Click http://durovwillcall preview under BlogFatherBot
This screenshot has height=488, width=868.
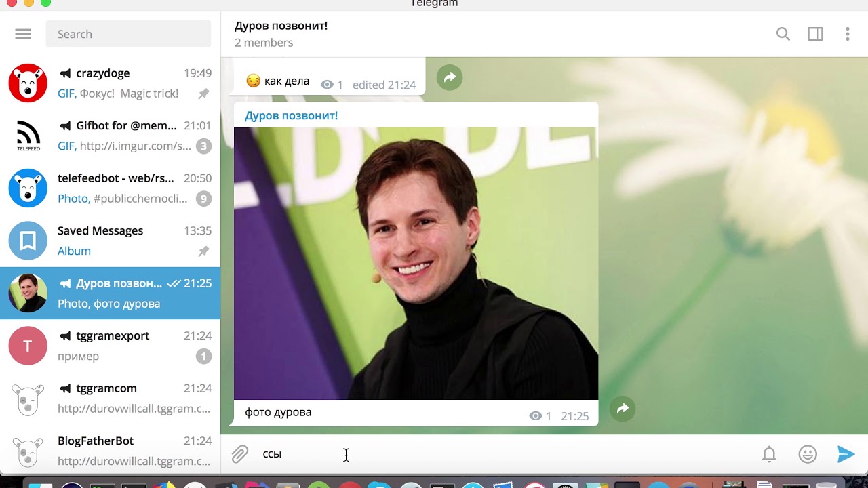coord(134,462)
